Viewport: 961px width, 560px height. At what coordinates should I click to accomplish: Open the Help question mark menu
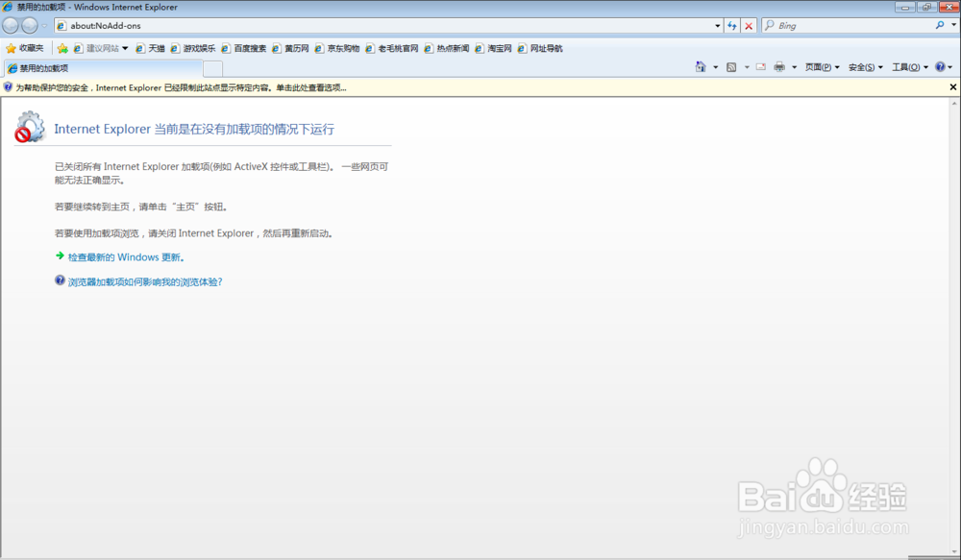coord(944,67)
